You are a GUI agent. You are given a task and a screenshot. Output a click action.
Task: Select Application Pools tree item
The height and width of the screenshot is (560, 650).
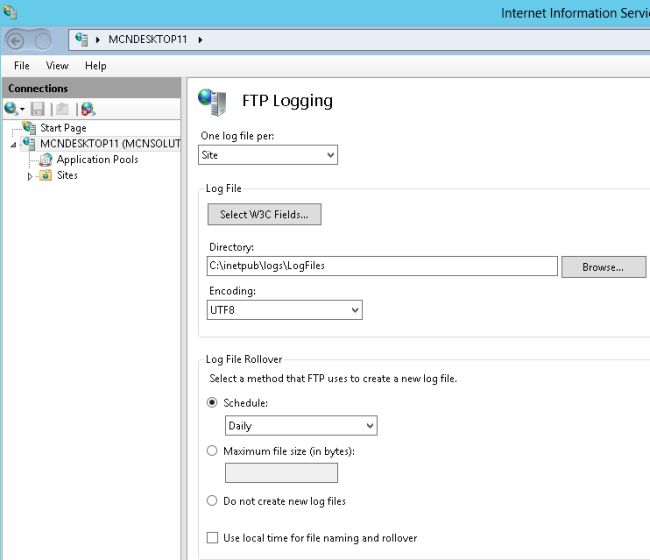(x=97, y=160)
